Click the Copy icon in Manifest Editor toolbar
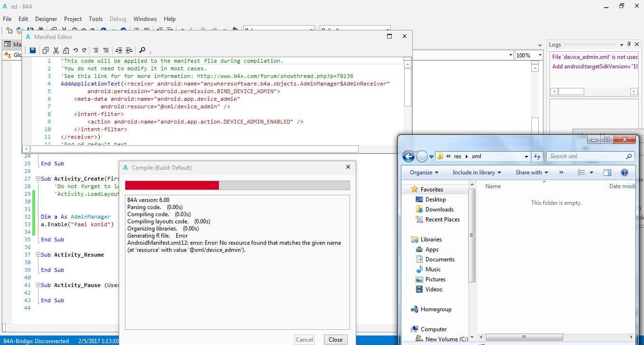 pyautogui.click(x=46, y=50)
